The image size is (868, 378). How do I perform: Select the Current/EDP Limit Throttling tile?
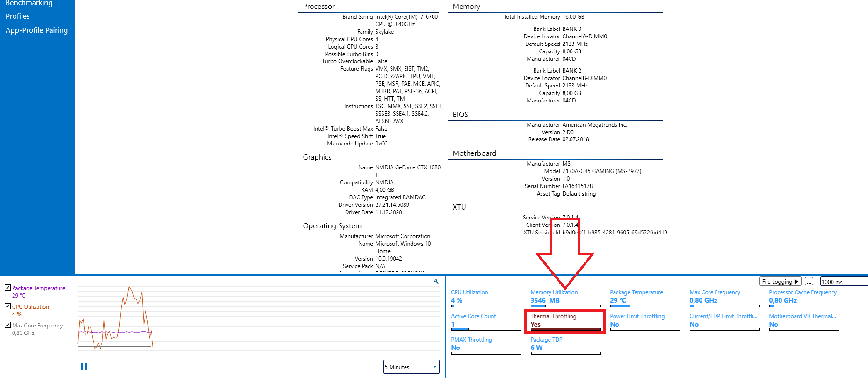tap(724, 322)
